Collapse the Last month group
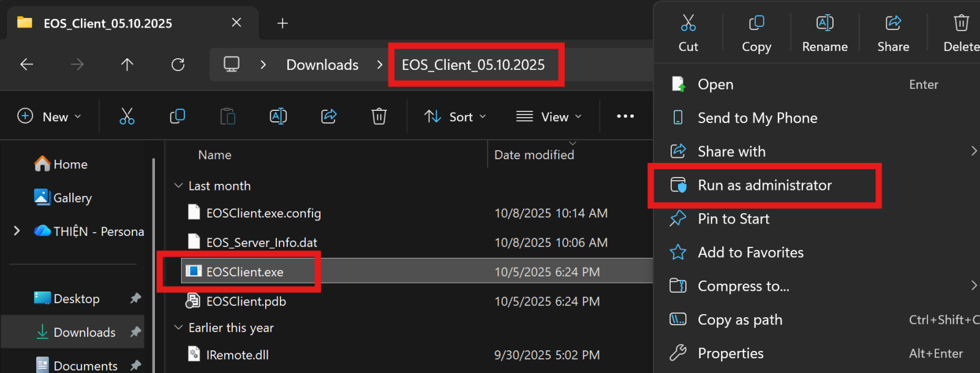The image size is (980, 373). tap(179, 186)
